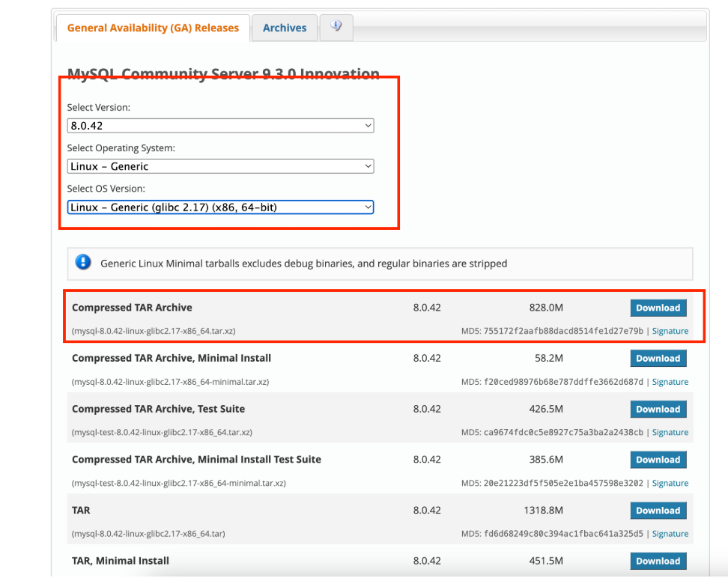Download the Minimal Install Test Suite archive
Image resolution: width=728 pixels, height=584 pixels.
[658, 460]
